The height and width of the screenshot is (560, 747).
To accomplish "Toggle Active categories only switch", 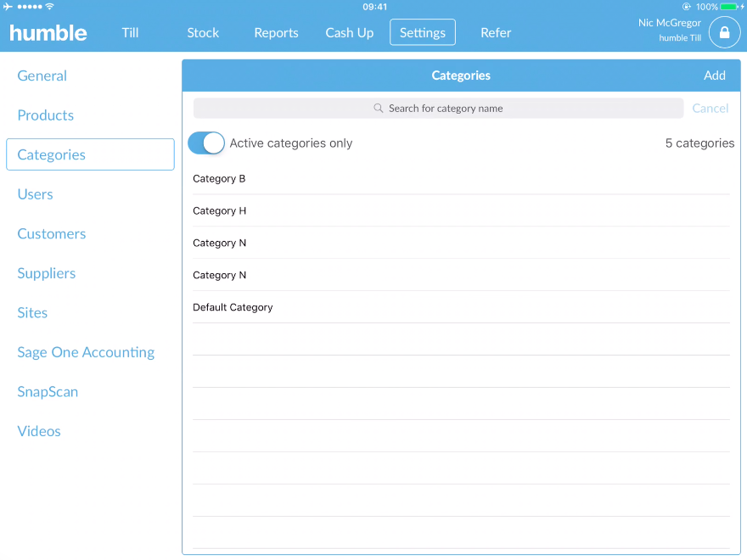I will point(205,143).
